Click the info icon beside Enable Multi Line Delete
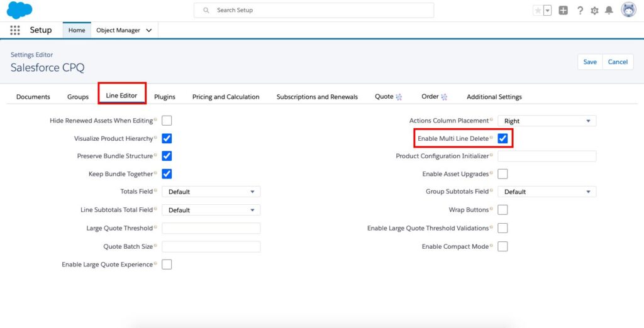 coord(491,138)
